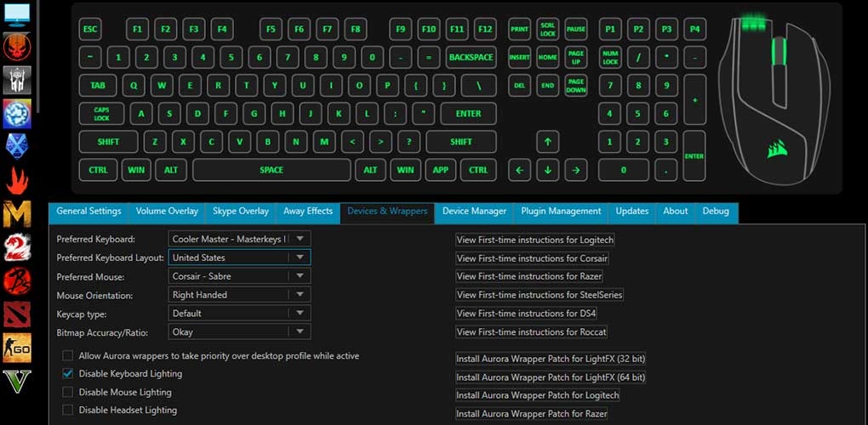Enable Disable Headset Lighting checkbox
The height and width of the screenshot is (425, 868).
(x=67, y=410)
